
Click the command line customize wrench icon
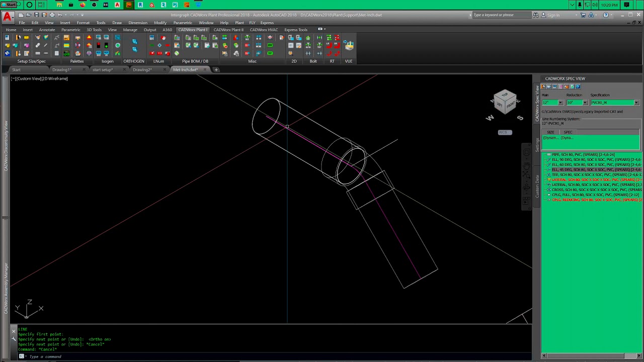click(14, 339)
